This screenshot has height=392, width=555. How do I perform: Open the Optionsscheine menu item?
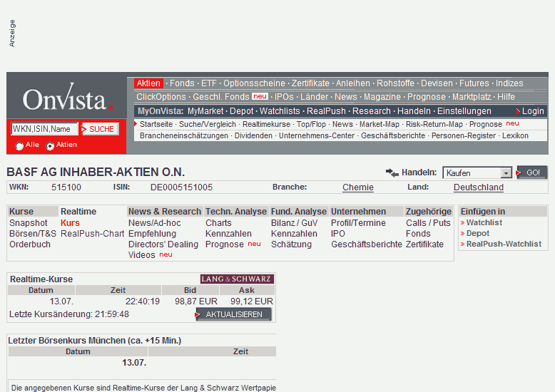254,83
